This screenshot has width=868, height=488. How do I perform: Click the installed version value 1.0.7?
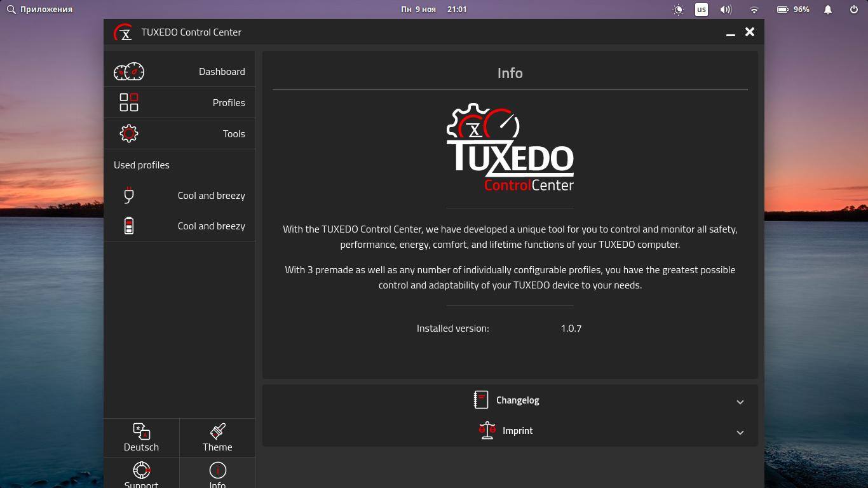[571, 328]
